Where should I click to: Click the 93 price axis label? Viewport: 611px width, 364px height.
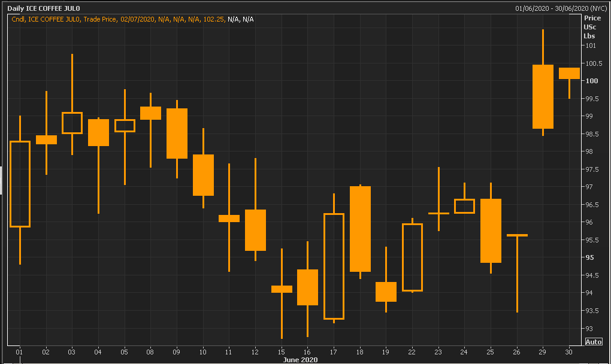pos(589,329)
